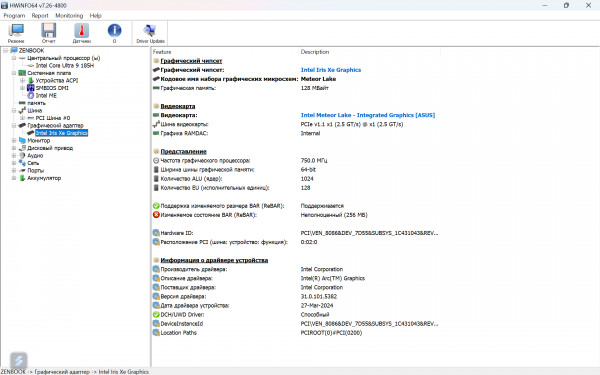
Task: Expand the PCI Шина #0 node
Action: click(x=23, y=118)
